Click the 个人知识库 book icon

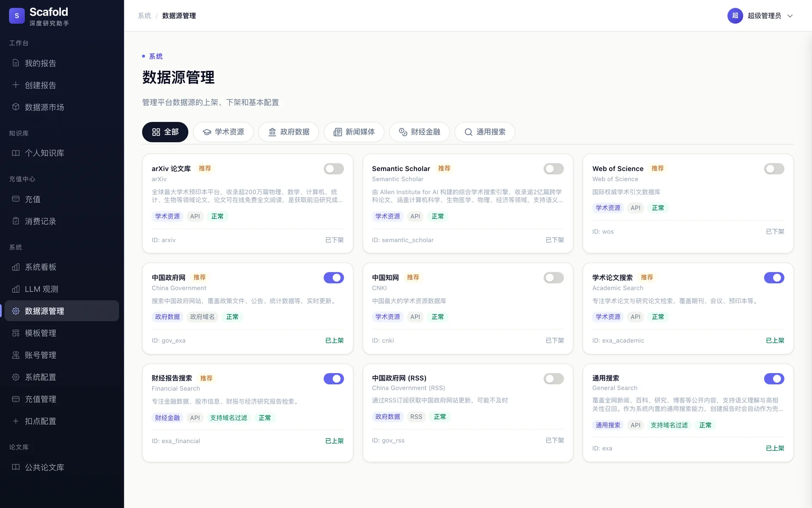click(16, 153)
